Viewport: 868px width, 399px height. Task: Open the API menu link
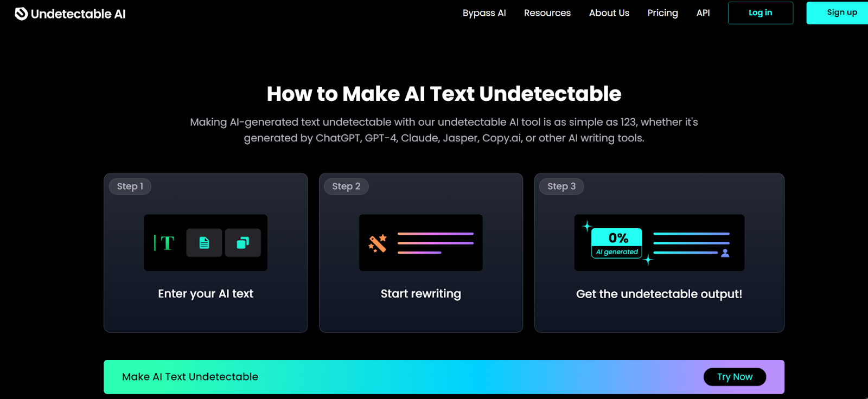703,13
